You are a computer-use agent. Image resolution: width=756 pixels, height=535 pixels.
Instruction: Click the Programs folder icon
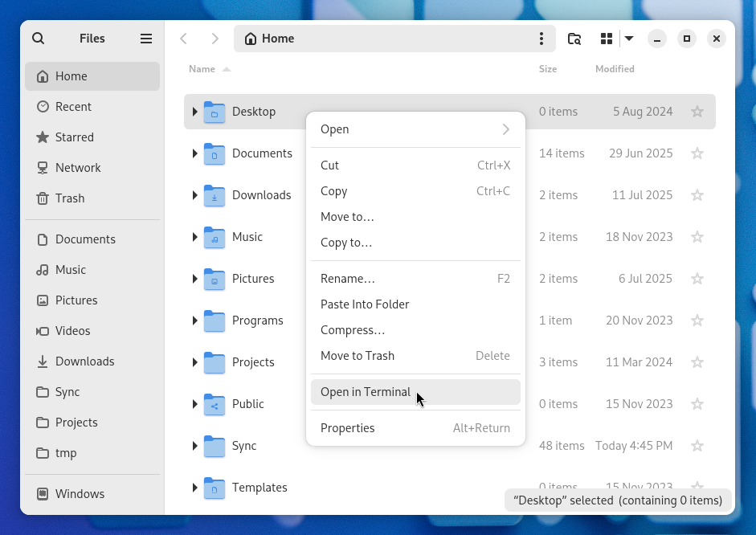point(214,321)
